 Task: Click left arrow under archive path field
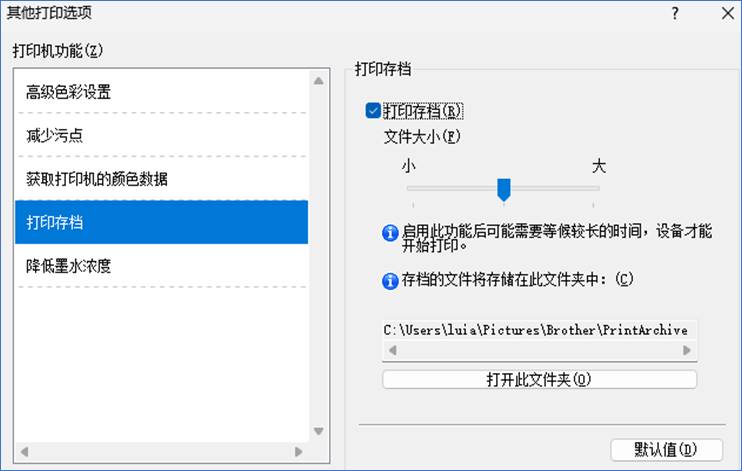click(x=392, y=350)
